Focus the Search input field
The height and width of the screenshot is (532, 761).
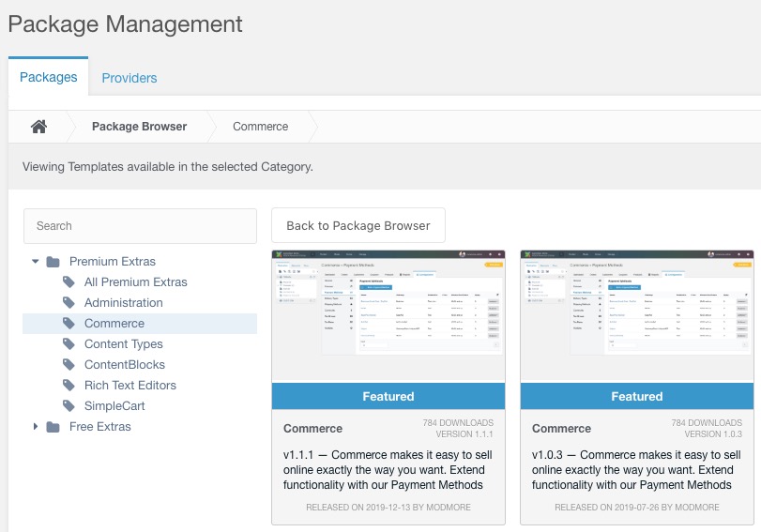(x=140, y=226)
